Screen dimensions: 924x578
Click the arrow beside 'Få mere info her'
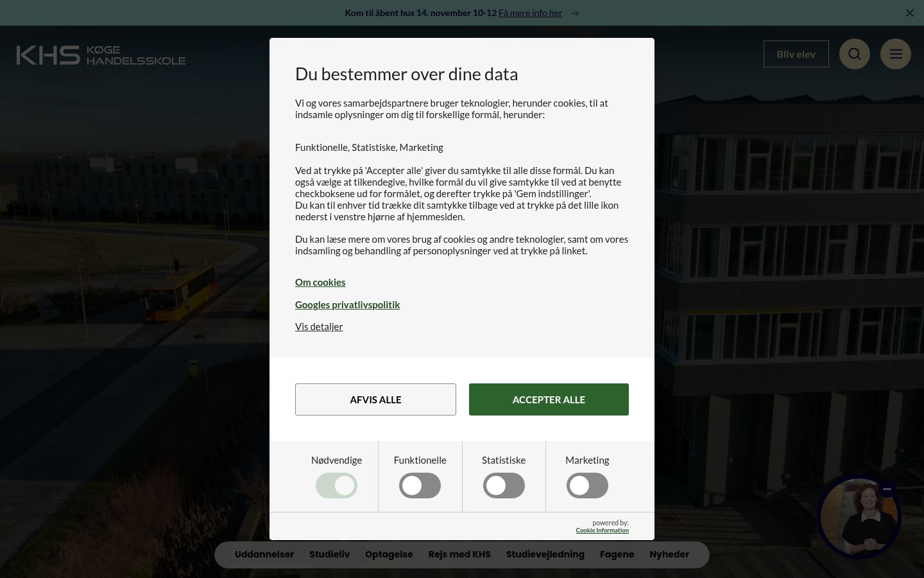pos(575,13)
